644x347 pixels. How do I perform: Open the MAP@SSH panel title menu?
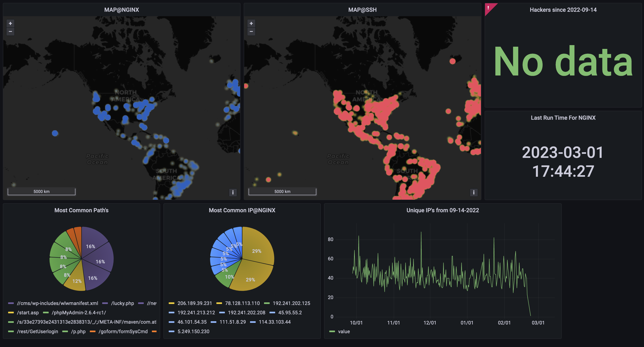click(x=362, y=10)
